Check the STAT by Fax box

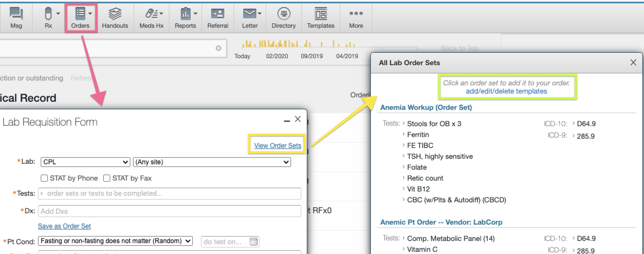[107, 178]
